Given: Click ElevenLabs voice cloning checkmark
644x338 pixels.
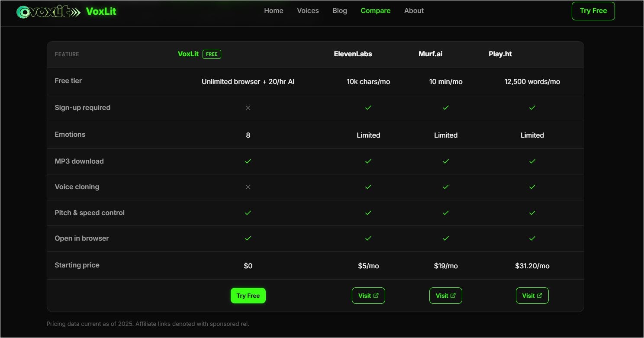Looking at the screenshot, I should coord(368,187).
